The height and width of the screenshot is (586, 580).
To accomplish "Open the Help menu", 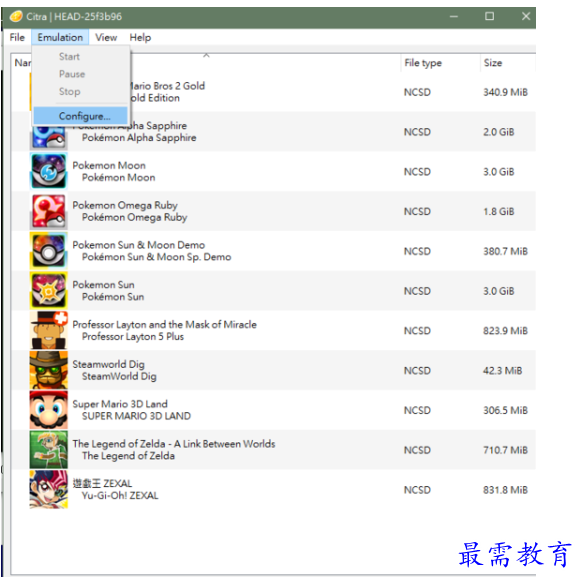I will click(x=140, y=37).
